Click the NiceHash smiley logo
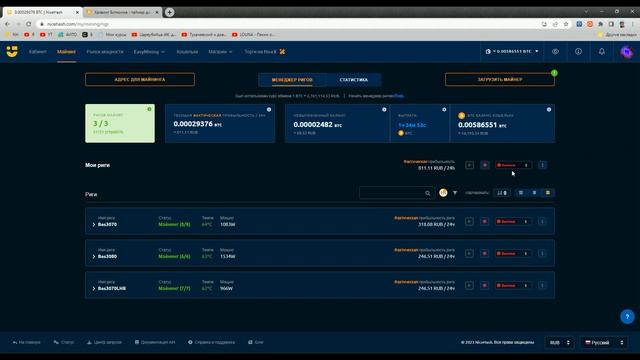Image resolution: width=640 pixels, height=360 pixels. pyautogui.click(x=12, y=51)
